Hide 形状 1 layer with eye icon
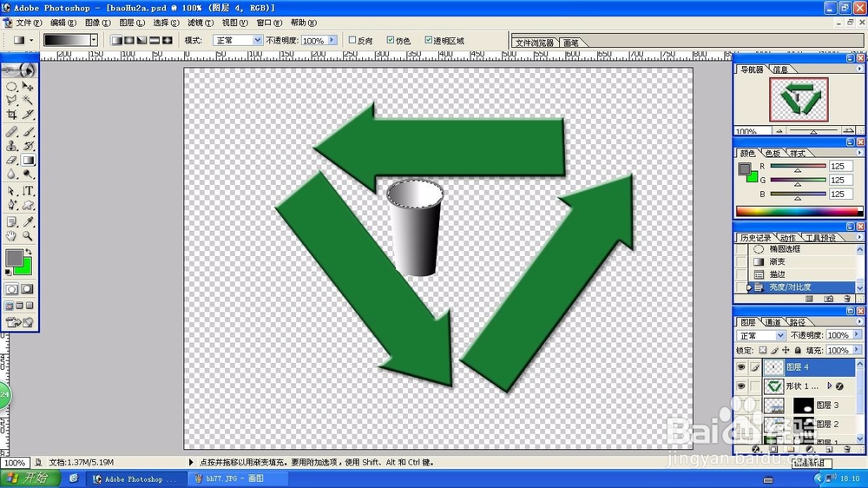Viewport: 868px width, 488px height. [741, 386]
